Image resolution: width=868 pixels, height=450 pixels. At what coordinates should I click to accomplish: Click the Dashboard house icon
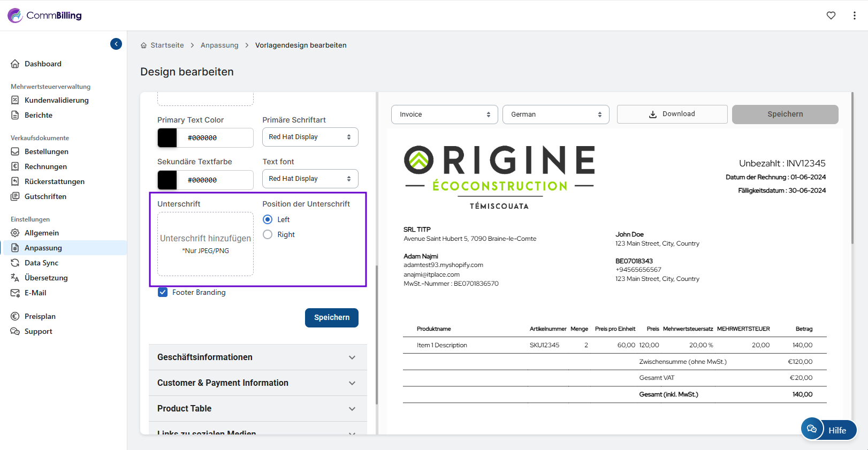(15, 64)
